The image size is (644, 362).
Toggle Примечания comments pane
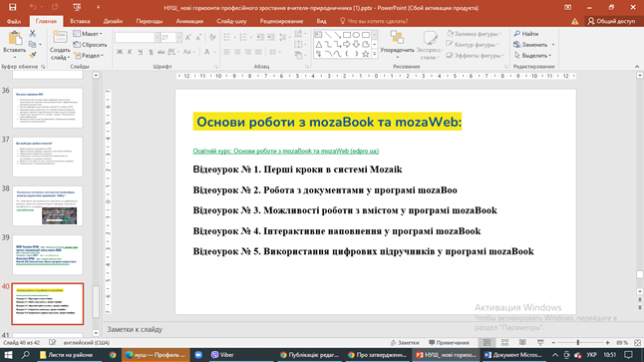click(449, 342)
